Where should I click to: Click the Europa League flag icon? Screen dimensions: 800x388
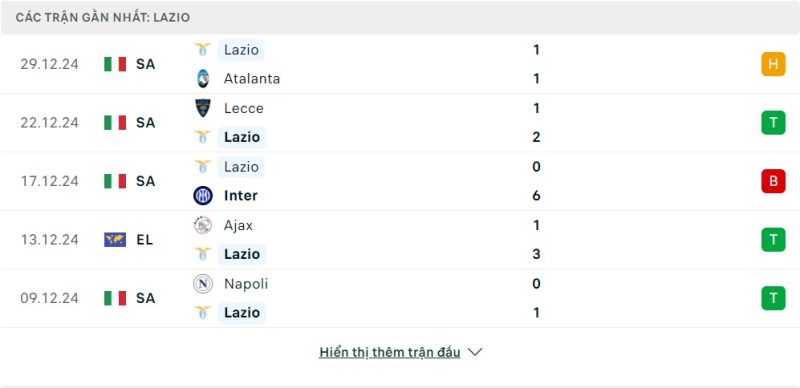pos(115,239)
